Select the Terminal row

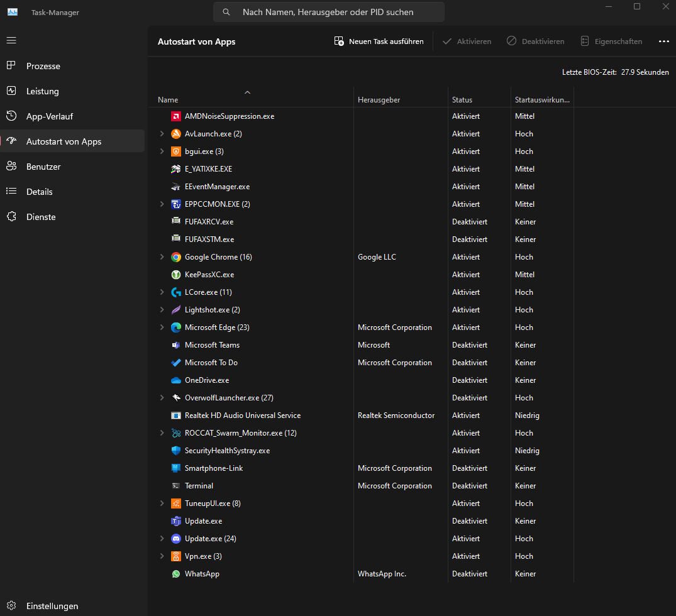362,486
